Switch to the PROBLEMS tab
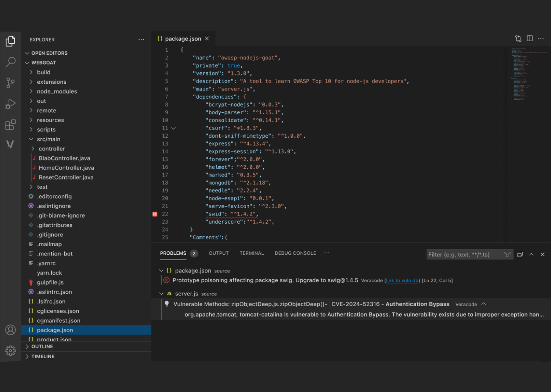The height and width of the screenshot is (392, 551). 173,253
